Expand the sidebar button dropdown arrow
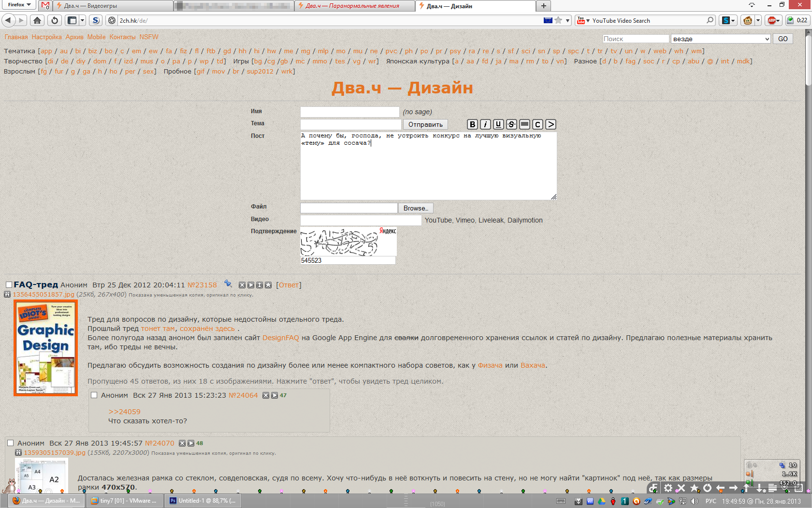 [83, 20]
